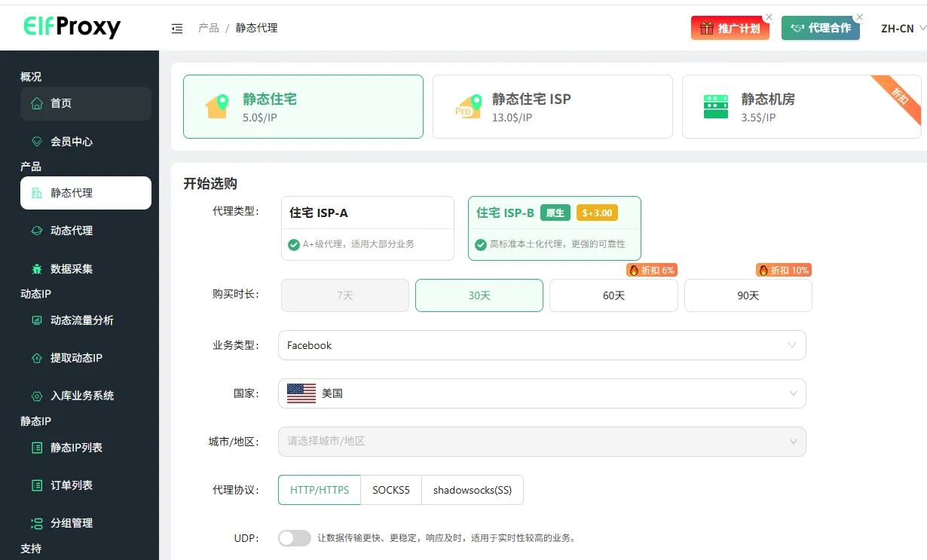Viewport: 927px width, 560px height.
Task: Select the 静态住宅 ISP product card
Action: click(552, 106)
